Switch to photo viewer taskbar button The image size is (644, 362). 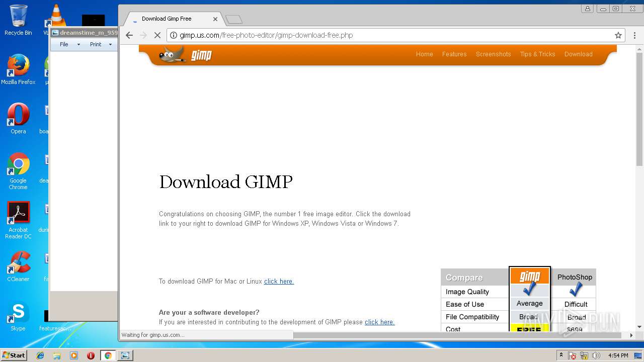(x=125, y=355)
